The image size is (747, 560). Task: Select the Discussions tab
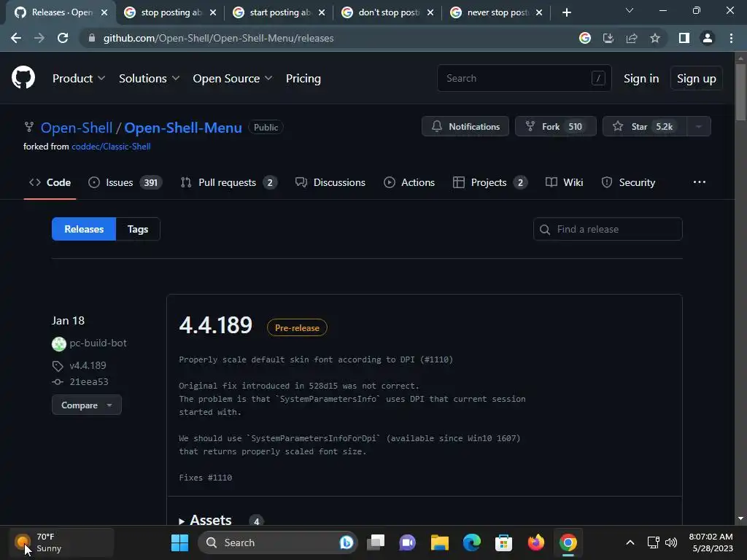click(x=330, y=182)
